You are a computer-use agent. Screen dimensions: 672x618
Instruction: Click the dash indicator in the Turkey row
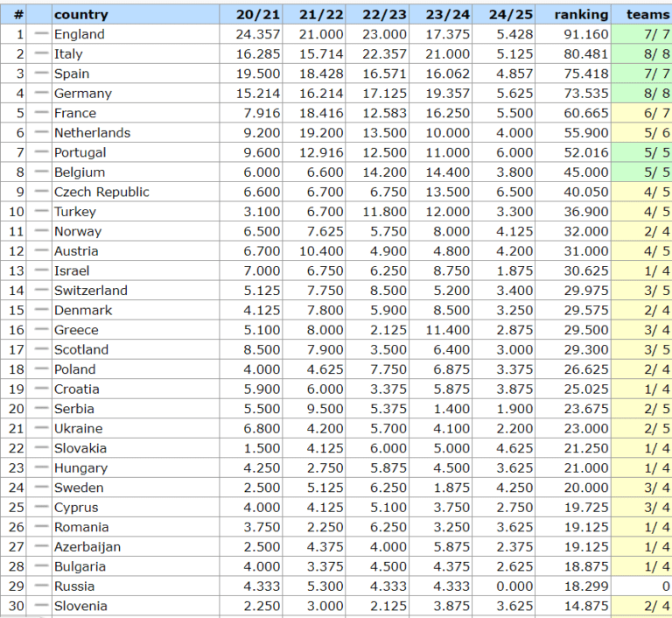[x=40, y=212]
